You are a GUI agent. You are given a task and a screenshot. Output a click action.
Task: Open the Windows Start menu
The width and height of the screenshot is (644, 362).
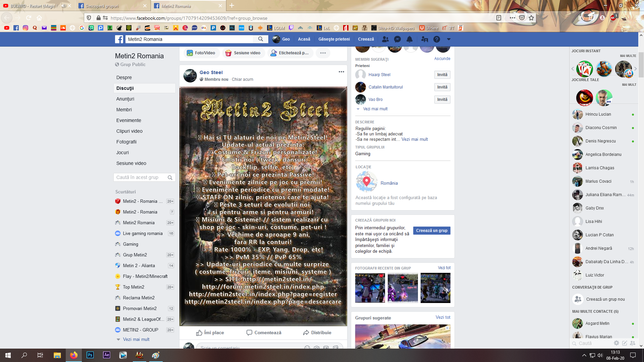8,355
